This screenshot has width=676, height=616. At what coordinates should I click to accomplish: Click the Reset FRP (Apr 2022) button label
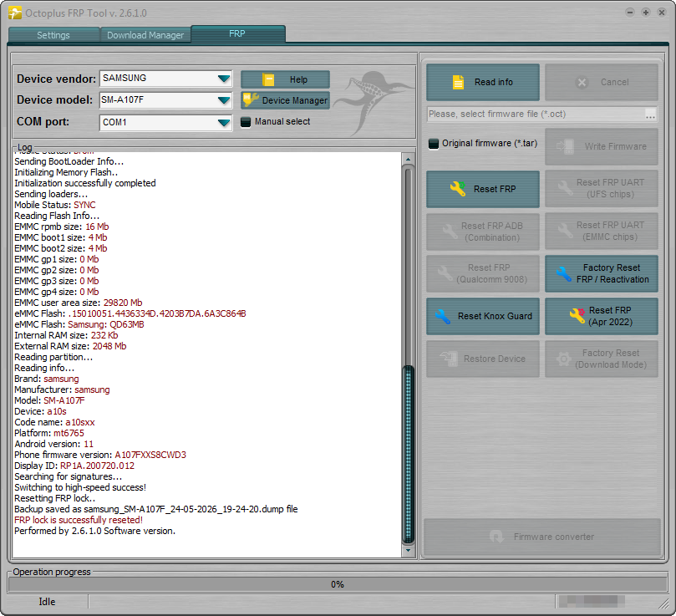pos(610,316)
